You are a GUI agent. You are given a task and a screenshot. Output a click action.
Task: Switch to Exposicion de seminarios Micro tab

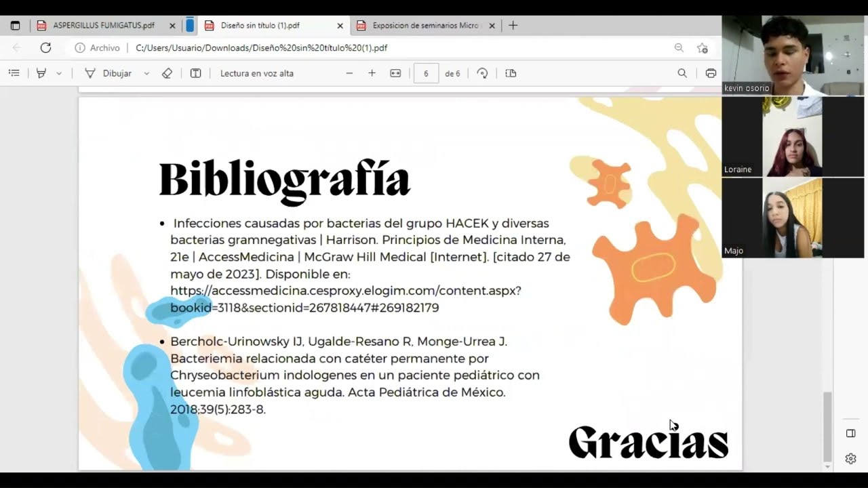point(425,26)
